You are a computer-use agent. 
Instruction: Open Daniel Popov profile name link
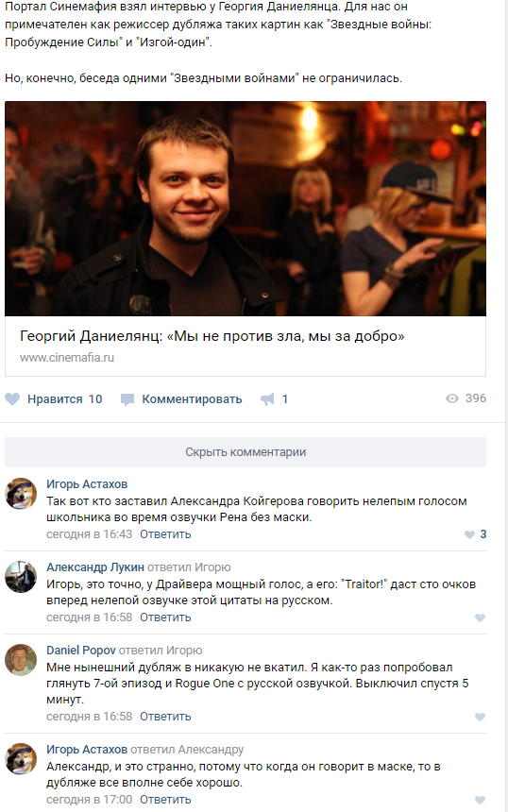(x=81, y=651)
